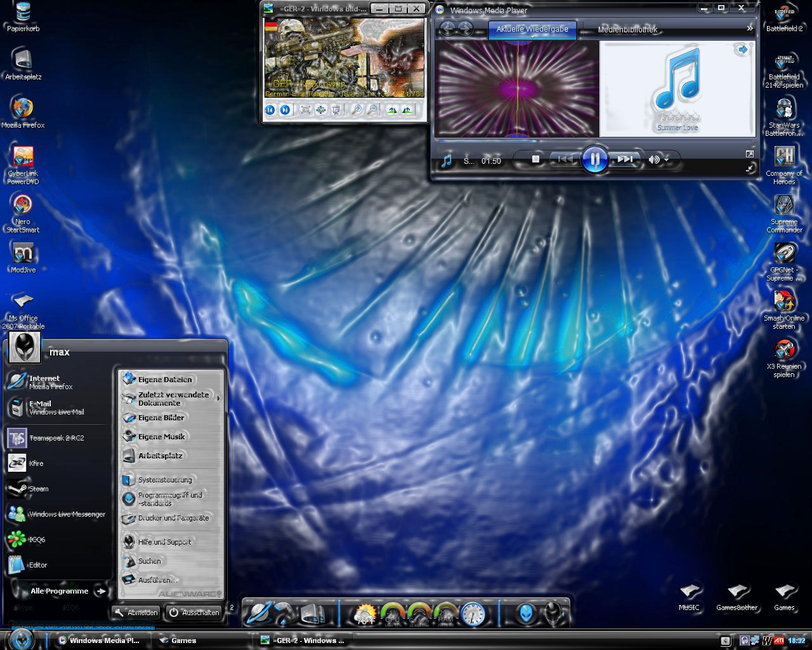
Task: Open Eigene Bilder folder
Action: tap(171, 418)
